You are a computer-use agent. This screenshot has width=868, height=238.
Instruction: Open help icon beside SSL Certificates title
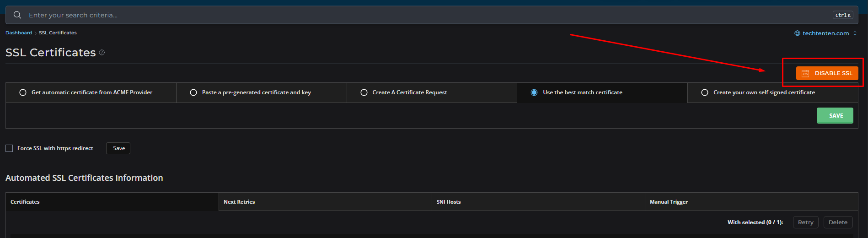102,53
